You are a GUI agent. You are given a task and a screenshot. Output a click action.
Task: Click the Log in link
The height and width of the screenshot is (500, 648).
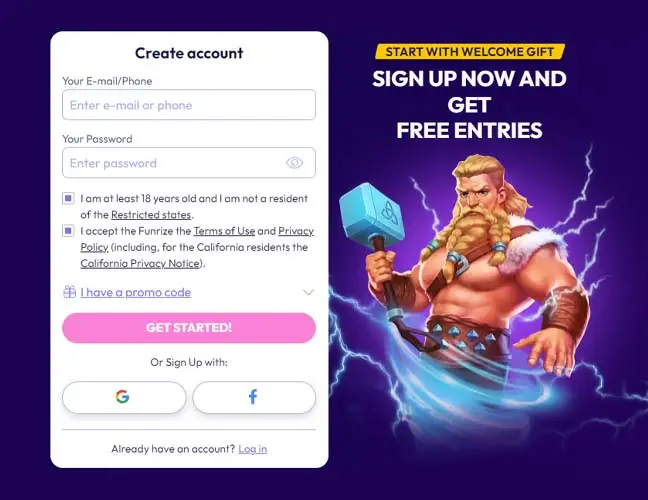coord(253,449)
